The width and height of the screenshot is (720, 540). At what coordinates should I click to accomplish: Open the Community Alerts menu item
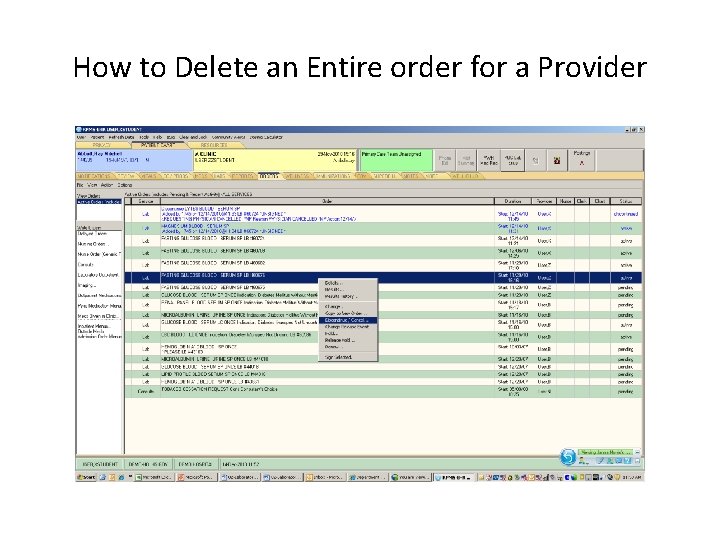pos(228,137)
